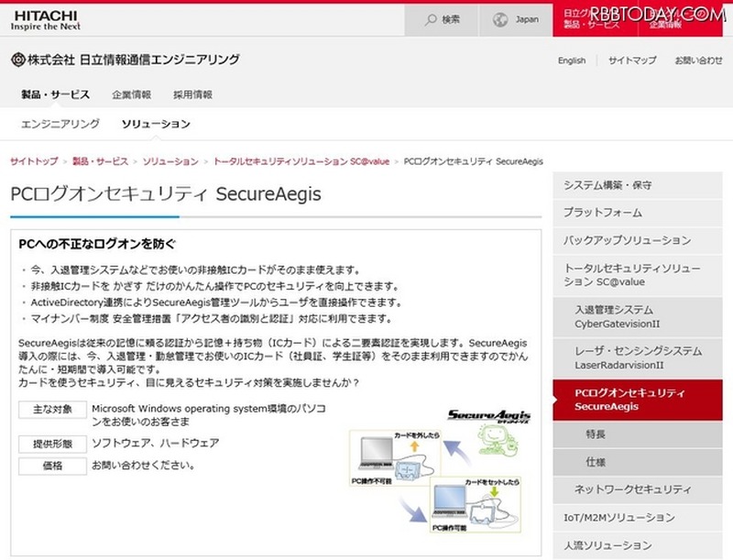Click the company emblem beside 株式会社 日立情報通信エンジニアリング
The image size is (733, 560).
point(16,60)
